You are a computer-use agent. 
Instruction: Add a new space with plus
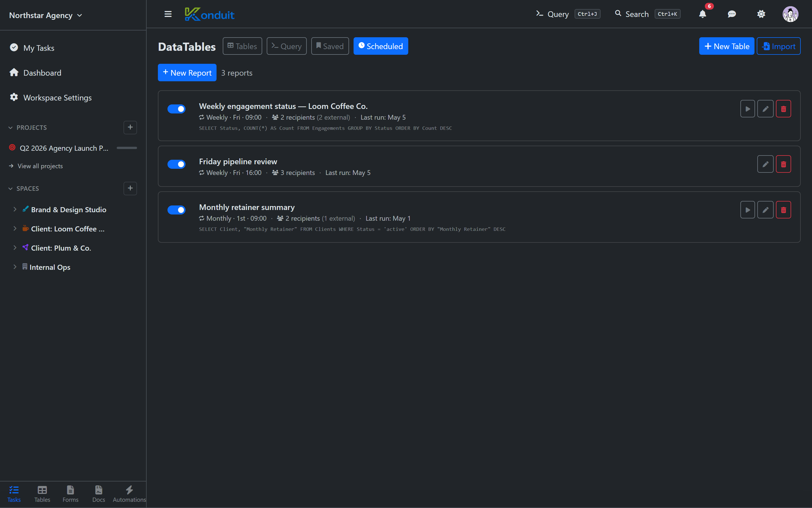(130, 188)
